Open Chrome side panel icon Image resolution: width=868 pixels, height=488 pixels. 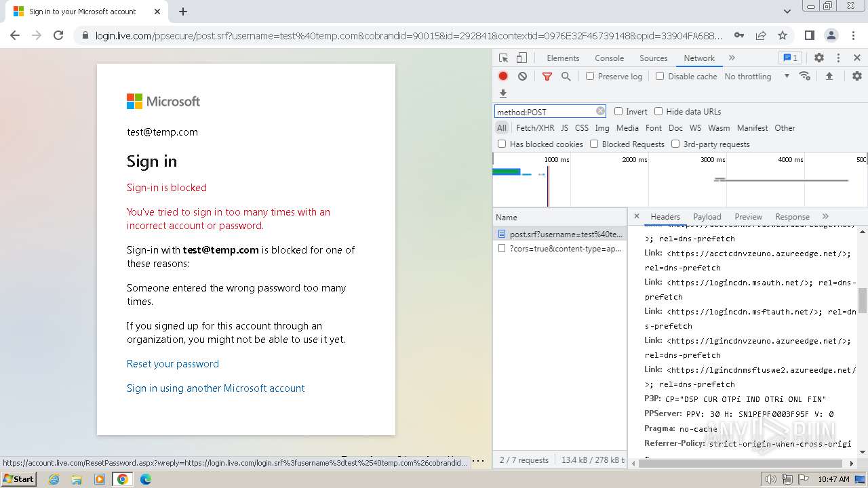click(809, 35)
